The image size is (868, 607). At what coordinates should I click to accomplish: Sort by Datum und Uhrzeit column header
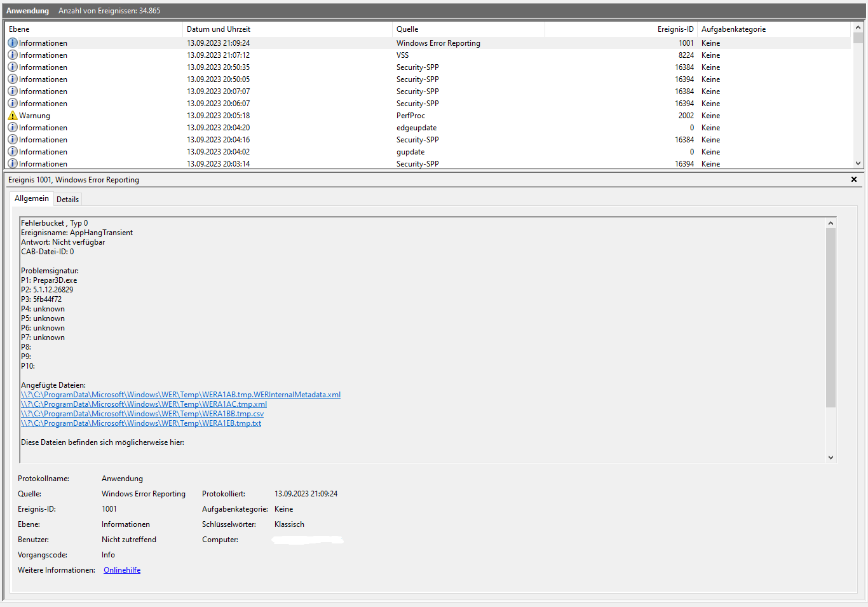287,29
